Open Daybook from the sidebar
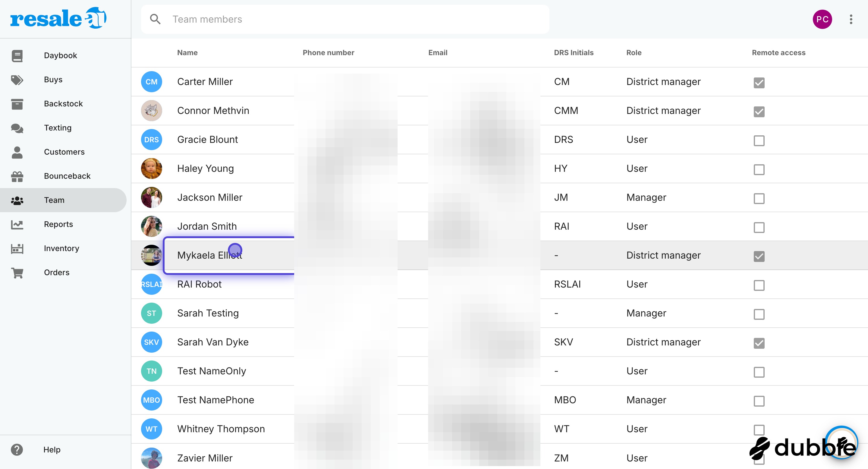Screen dimensions: 868x469 coord(63,55)
